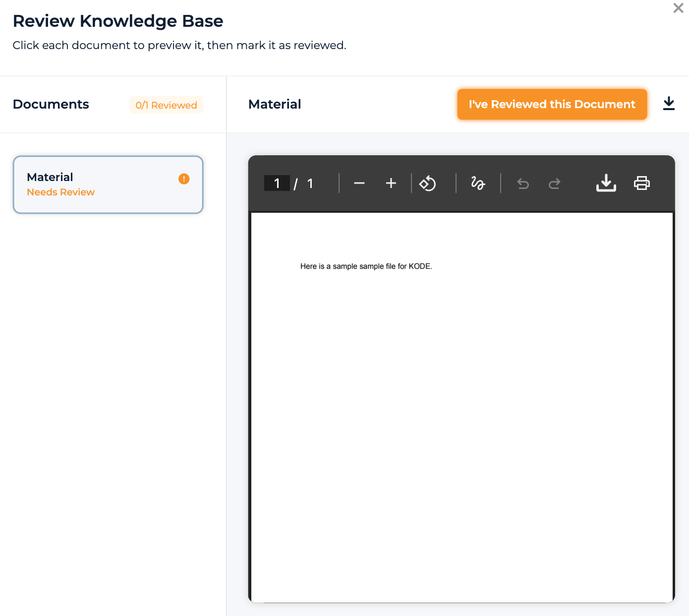Download PDF from viewer toolbar

pyautogui.click(x=606, y=183)
